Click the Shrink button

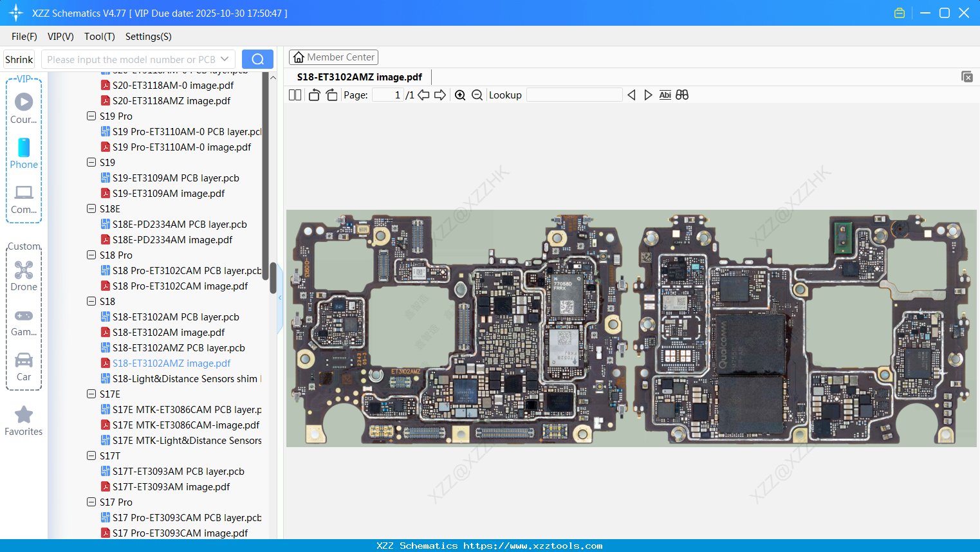[19, 59]
